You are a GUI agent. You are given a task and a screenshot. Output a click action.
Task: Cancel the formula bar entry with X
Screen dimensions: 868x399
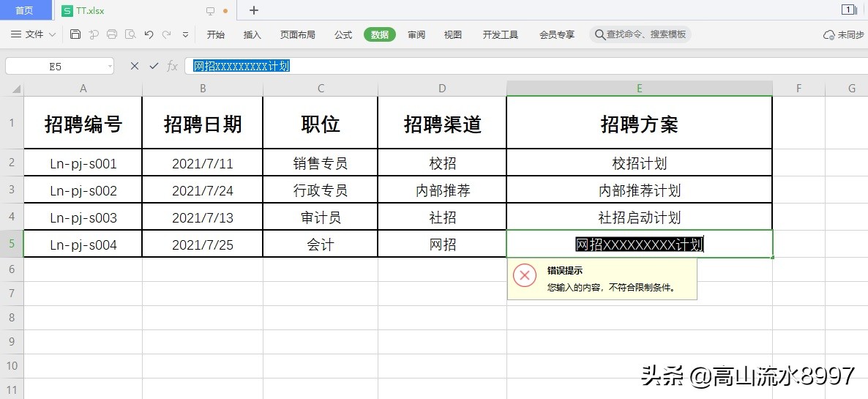[x=134, y=66]
